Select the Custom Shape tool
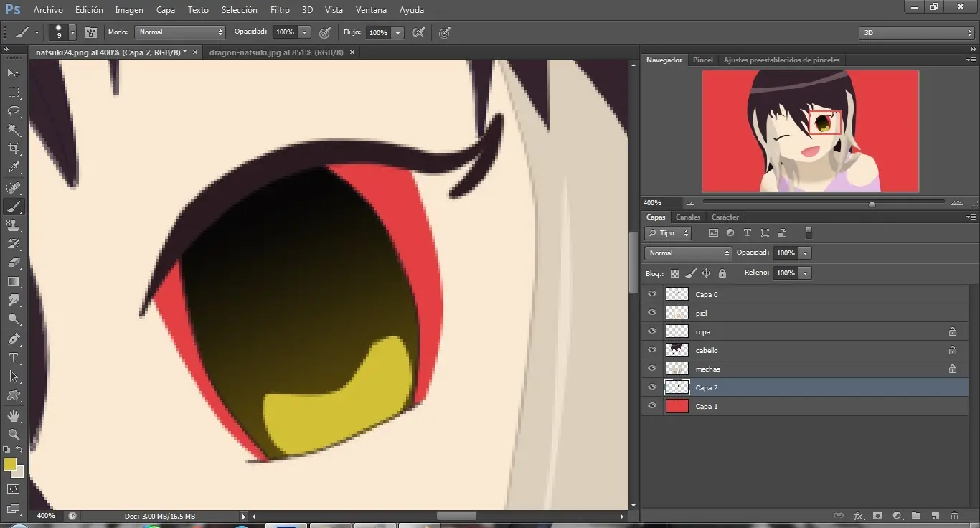The image size is (980, 528). coord(14,395)
